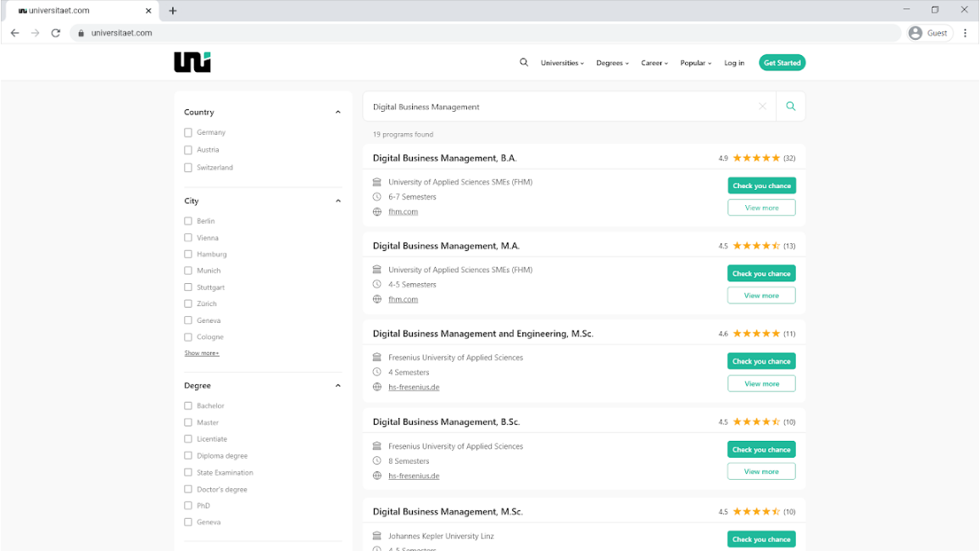Viewport: 980px width, 551px height.
Task: Open the Career dropdown menu
Action: [x=654, y=63]
